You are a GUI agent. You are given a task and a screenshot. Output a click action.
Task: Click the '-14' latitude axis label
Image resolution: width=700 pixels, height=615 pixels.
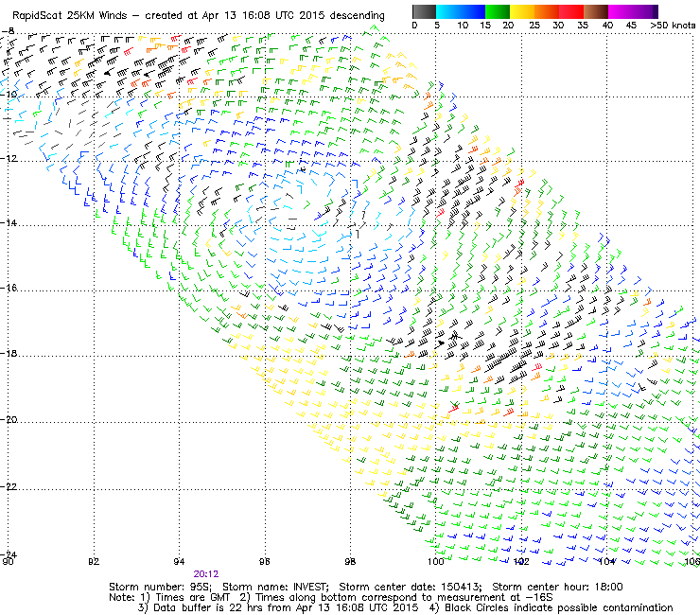9,222
